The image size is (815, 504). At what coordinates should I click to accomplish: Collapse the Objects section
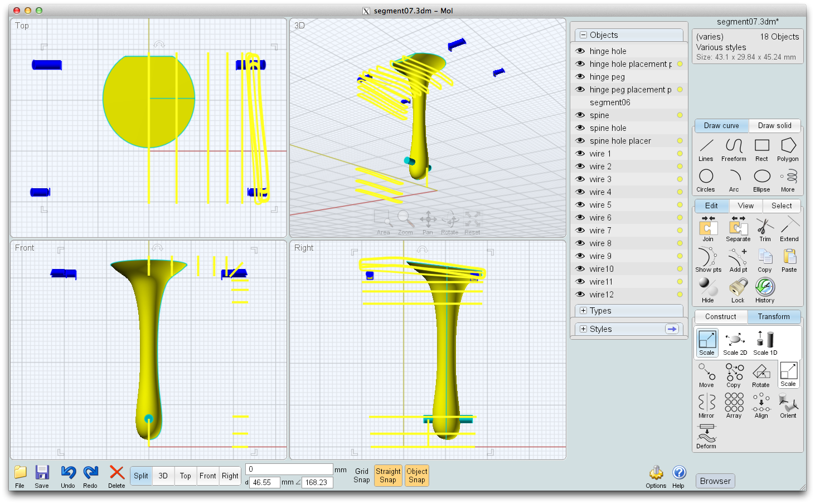point(583,35)
